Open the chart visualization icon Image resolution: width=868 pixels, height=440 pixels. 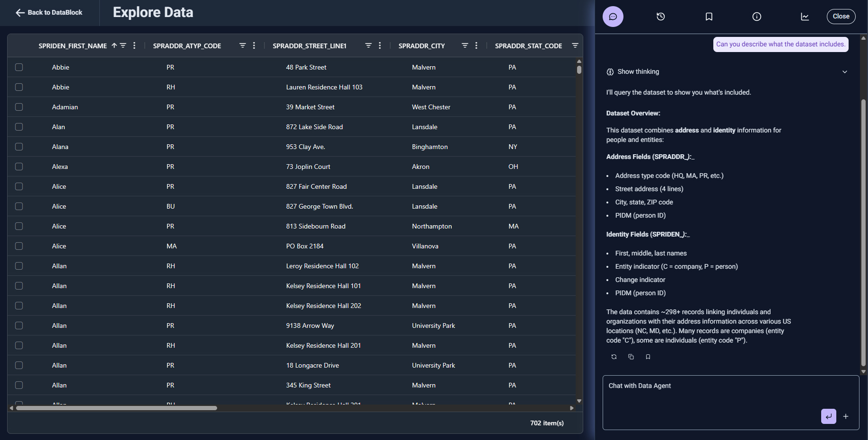click(x=805, y=17)
